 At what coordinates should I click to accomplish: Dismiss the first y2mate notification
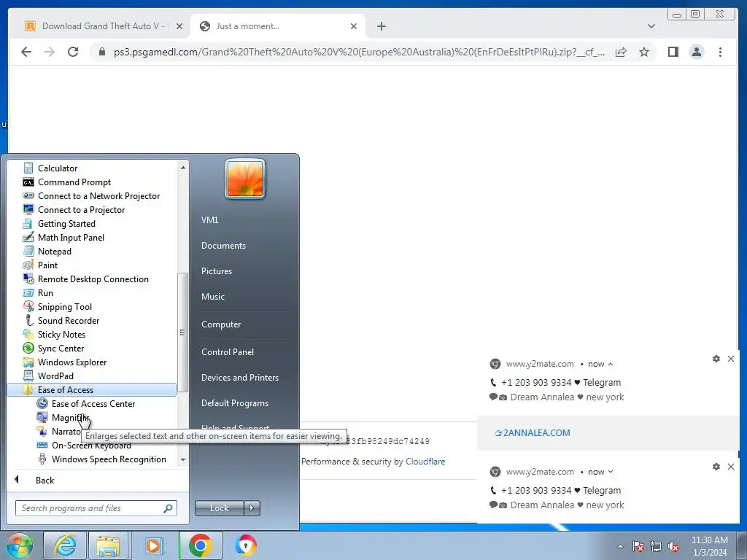pos(731,359)
